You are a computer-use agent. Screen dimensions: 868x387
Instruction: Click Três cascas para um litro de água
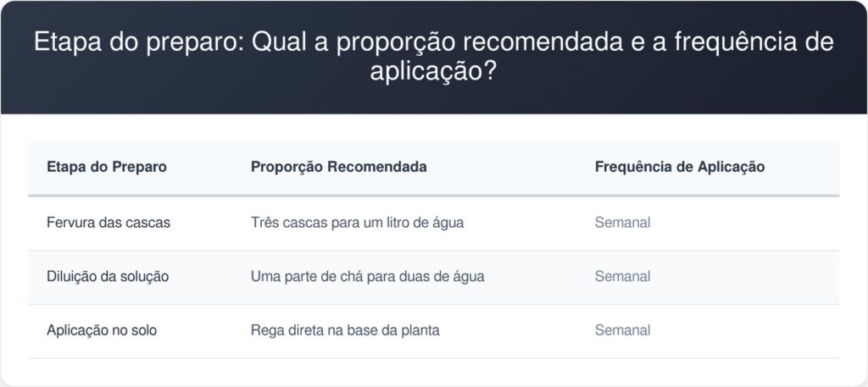(x=357, y=223)
